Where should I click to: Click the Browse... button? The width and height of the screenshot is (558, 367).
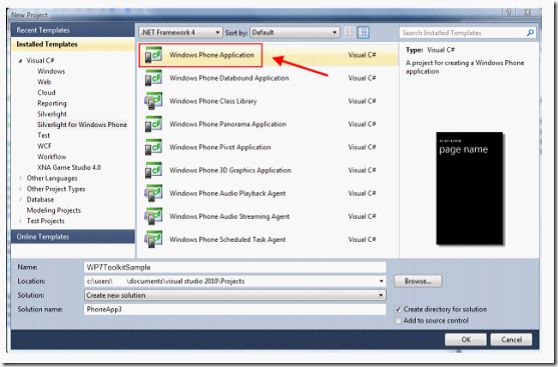pyautogui.click(x=418, y=281)
